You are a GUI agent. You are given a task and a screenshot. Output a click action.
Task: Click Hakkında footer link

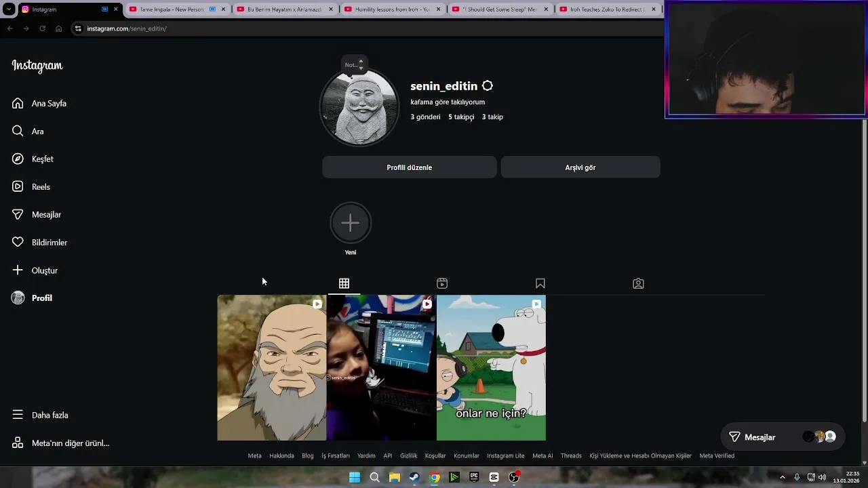click(281, 455)
